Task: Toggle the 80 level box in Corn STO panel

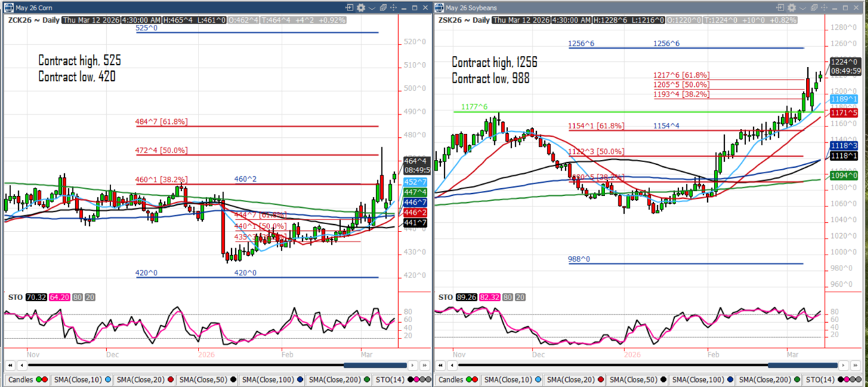Action: [x=77, y=298]
